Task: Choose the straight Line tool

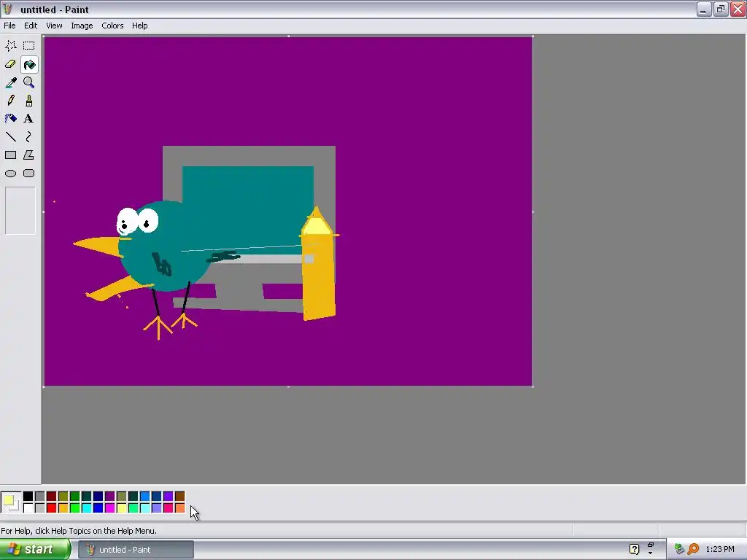Action: point(11,136)
